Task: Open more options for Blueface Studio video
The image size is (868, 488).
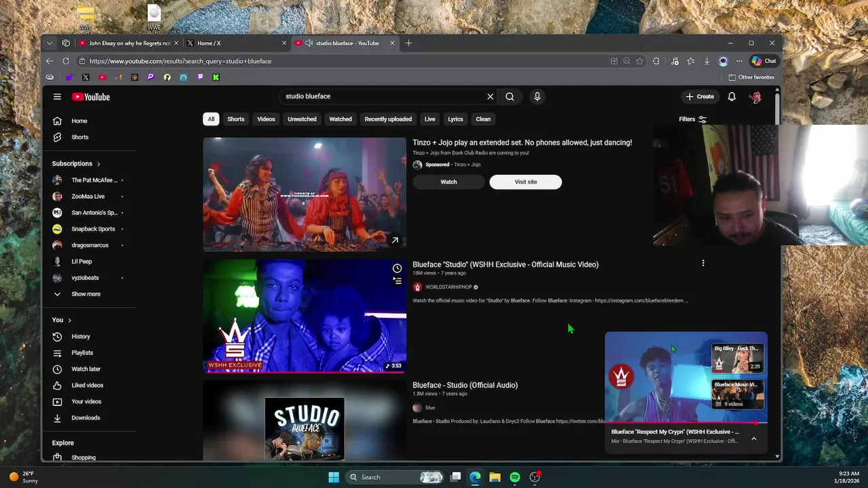Action: (703, 263)
